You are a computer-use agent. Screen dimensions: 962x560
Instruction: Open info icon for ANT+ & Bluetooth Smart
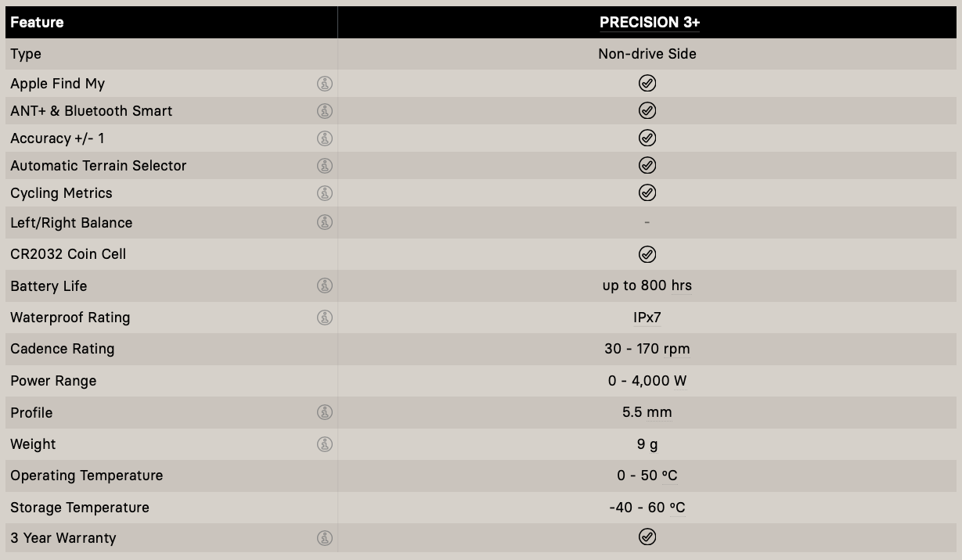[x=325, y=111]
